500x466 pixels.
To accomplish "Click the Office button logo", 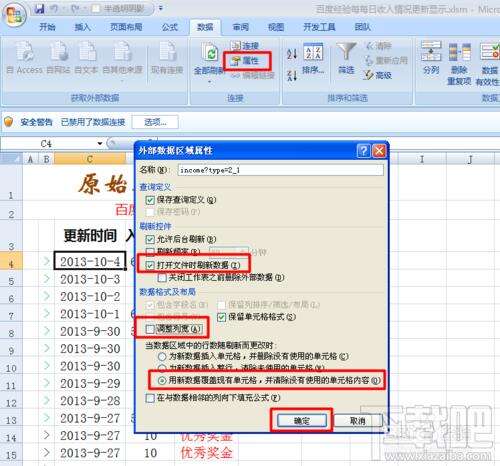I will pyautogui.click(x=14, y=14).
